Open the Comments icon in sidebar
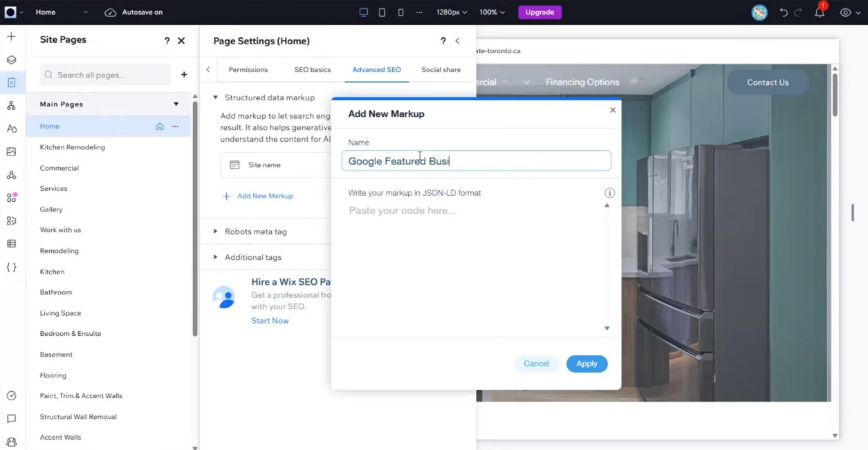This screenshot has width=868, height=450. 11,419
